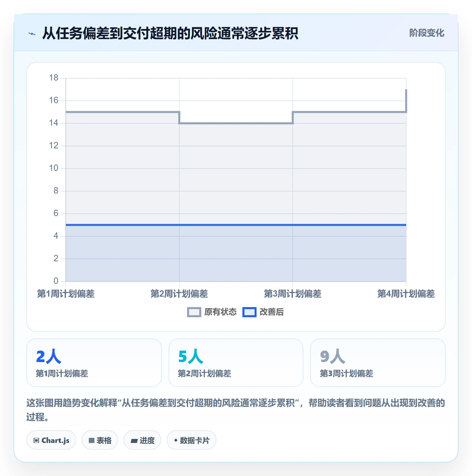Click the blue 改善后 line in chart
The image size is (472, 476).
[x=236, y=225]
